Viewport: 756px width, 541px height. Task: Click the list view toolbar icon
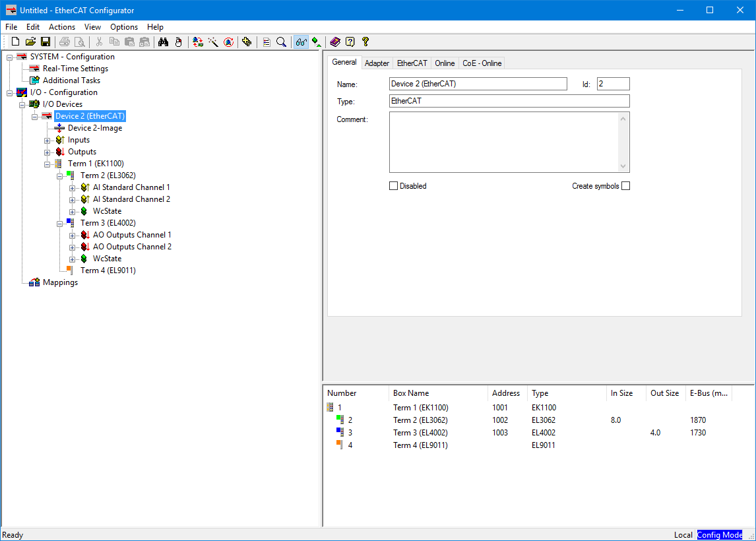click(x=267, y=42)
